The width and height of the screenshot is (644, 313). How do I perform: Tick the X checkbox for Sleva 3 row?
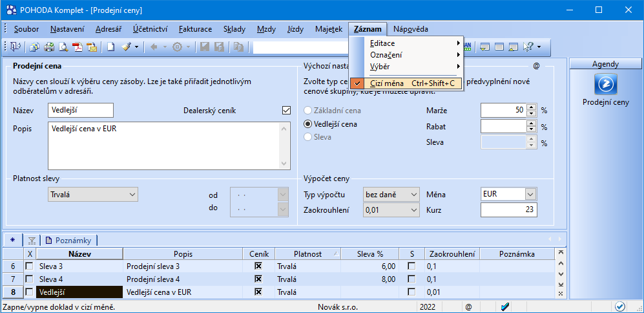click(x=28, y=266)
